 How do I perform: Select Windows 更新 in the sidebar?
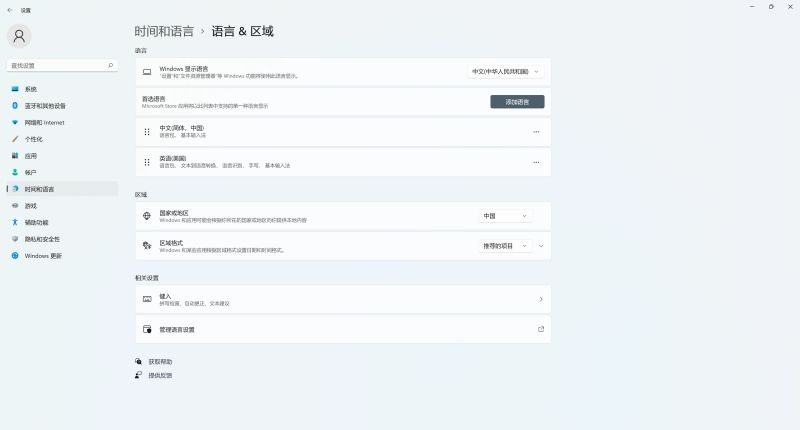(62, 256)
